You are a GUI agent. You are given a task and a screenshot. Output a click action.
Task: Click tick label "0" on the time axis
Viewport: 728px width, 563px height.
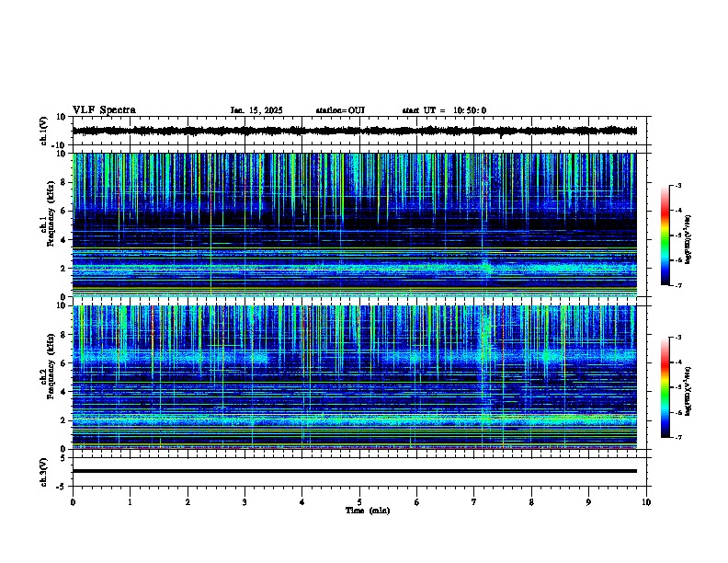(x=73, y=502)
